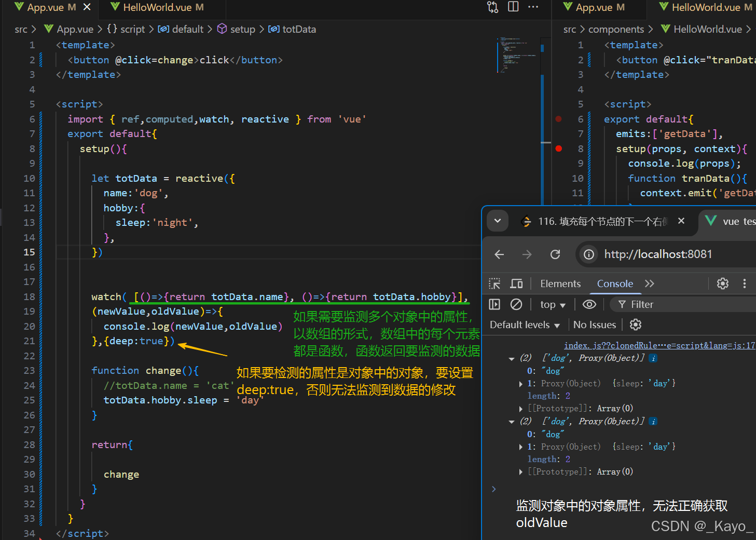Open the editor more actions ellipsis
756x540 pixels.
pos(533,7)
